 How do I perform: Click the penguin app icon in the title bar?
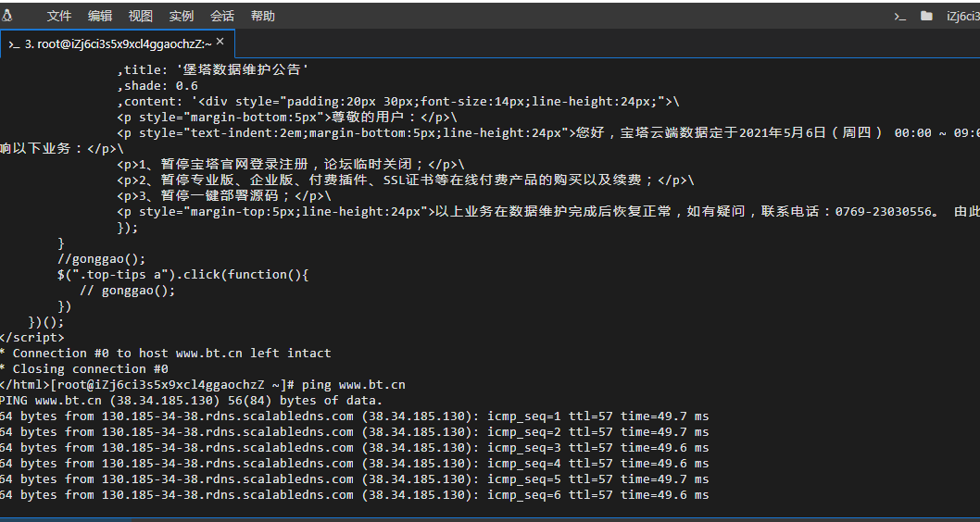[x=6, y=16]
